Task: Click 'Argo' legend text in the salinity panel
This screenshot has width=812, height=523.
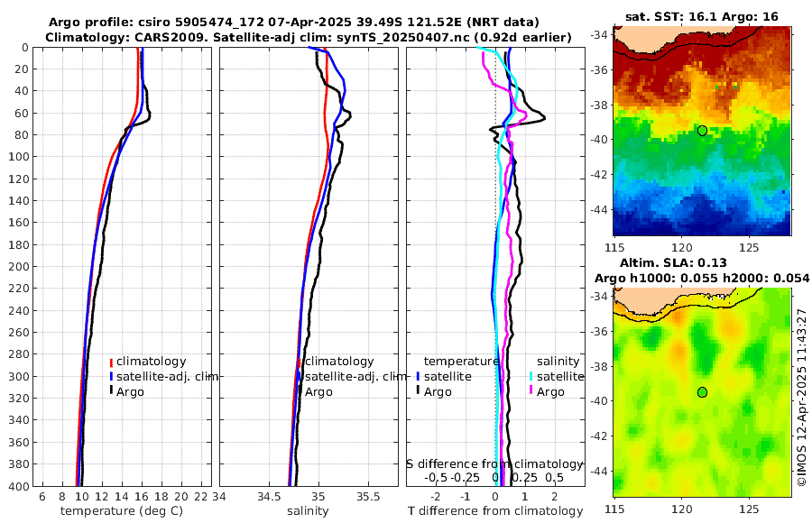Action: 318,392
